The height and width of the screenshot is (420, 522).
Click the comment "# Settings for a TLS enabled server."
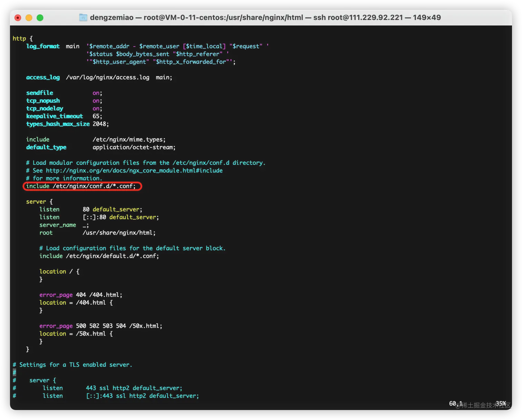pos(72,365)
